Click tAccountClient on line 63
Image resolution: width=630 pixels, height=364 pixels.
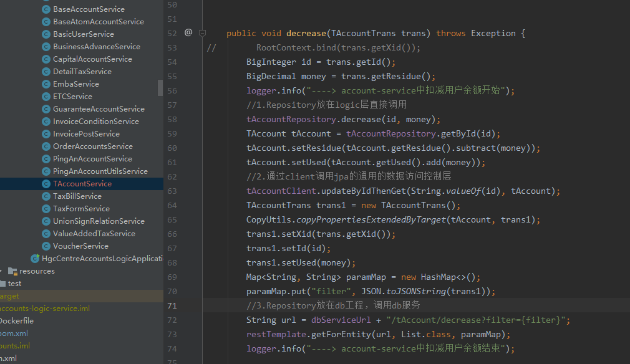(281, 191)
